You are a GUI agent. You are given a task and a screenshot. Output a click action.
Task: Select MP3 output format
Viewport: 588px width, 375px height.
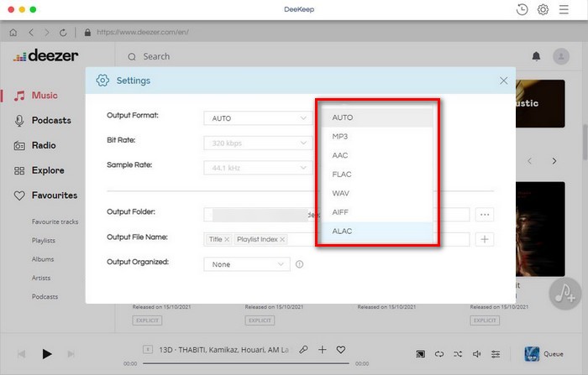[377, 137]
